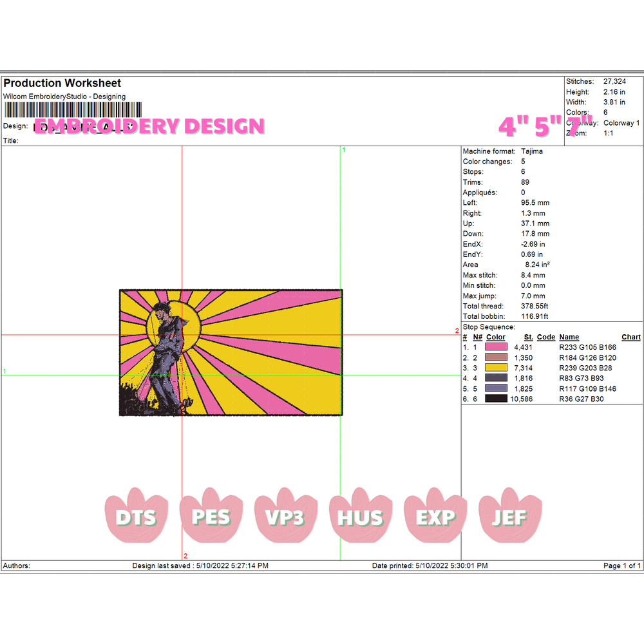Select the pink swatch in row 1

point(496,347)
